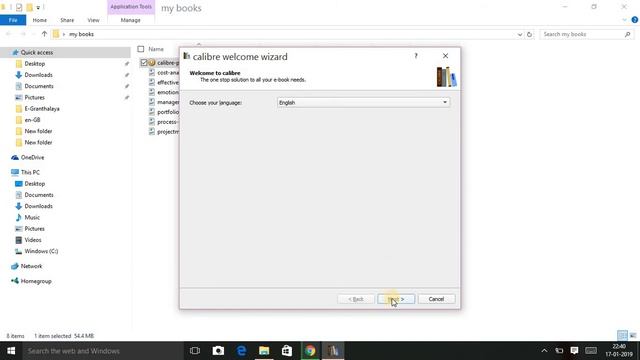Open Videos under This PC
640x360 pixels.
coord(32,240)
